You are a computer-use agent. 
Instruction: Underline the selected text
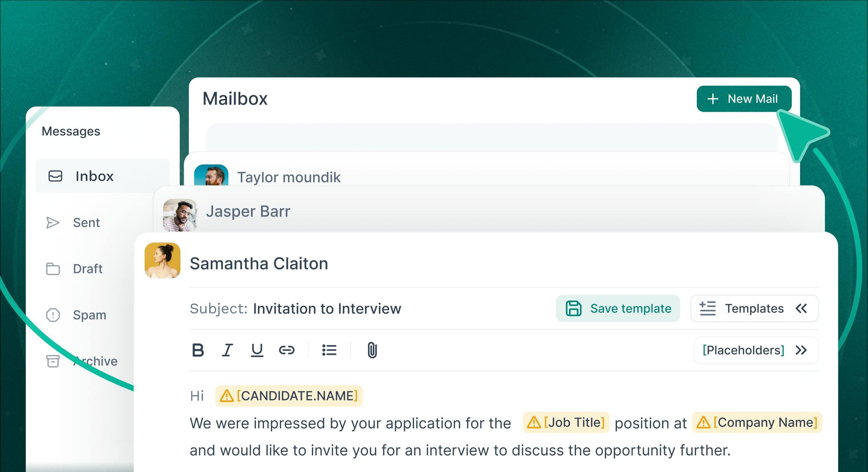(x=257, y=350)
